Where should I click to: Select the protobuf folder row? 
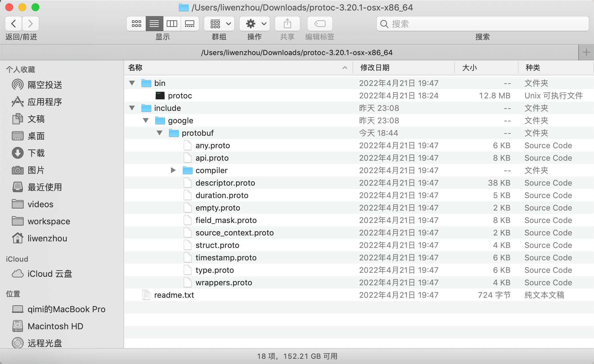pyautogui.click(x=359, y=133)
